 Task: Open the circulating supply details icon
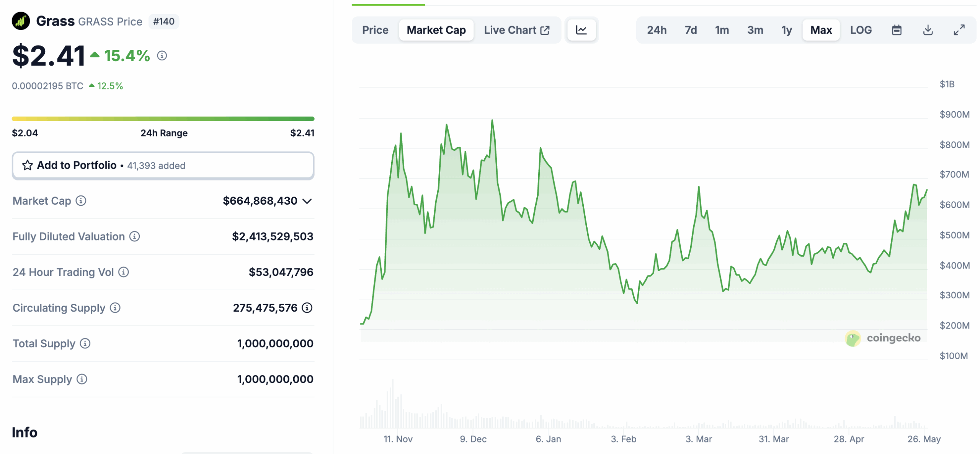click(307, 307)
